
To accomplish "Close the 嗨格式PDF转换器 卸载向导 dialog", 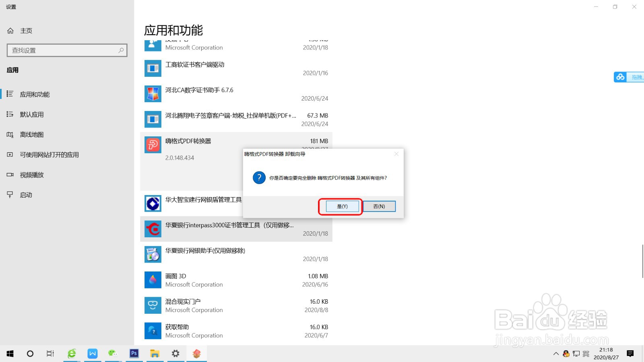I will 396,154.
